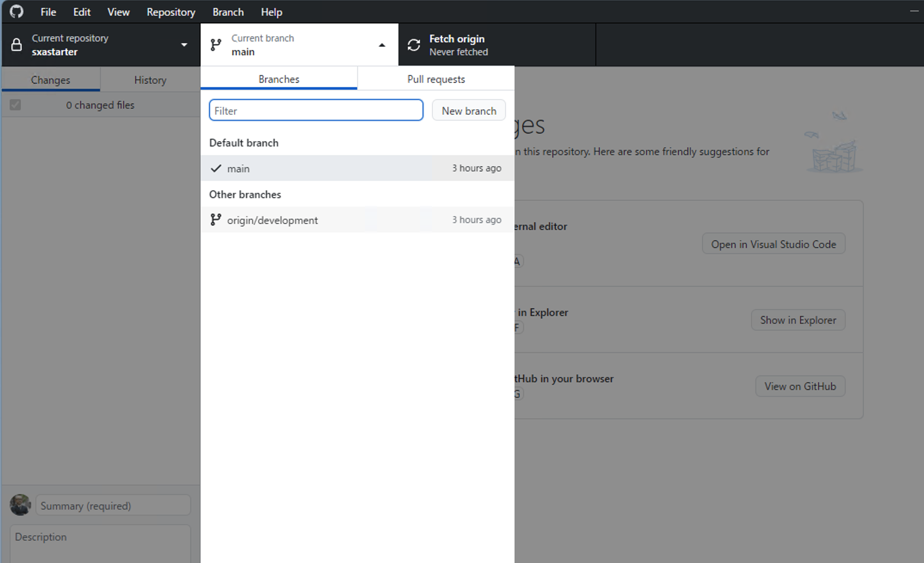Switch to the History tab

[x=151, y=80]
